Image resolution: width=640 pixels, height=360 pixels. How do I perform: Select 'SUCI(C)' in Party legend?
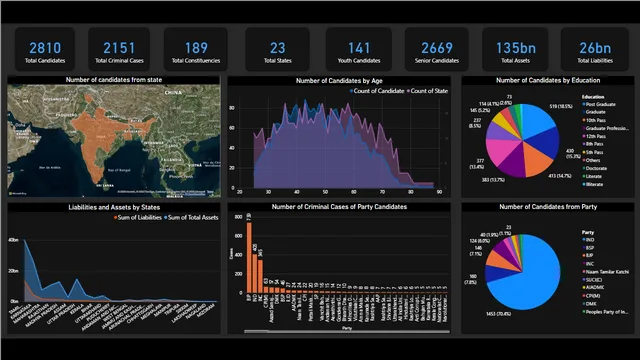(x=592, y=280)
